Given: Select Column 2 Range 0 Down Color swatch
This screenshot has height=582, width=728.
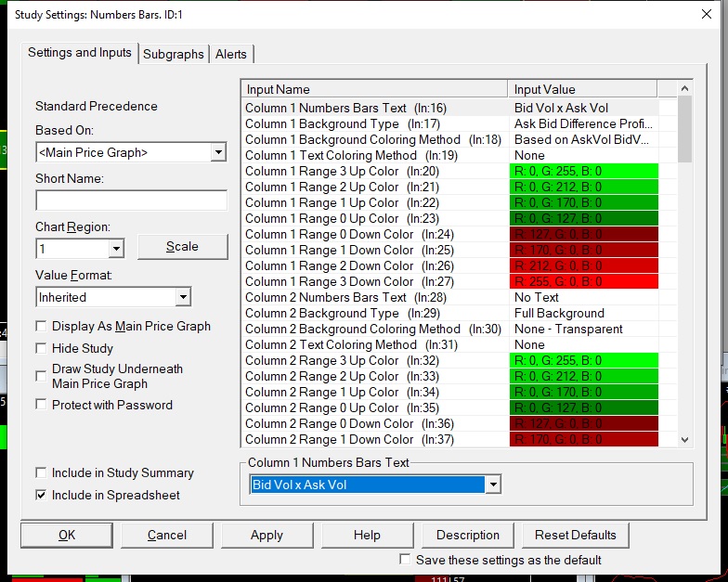Looking at the screenshot, I should [583, 423].
